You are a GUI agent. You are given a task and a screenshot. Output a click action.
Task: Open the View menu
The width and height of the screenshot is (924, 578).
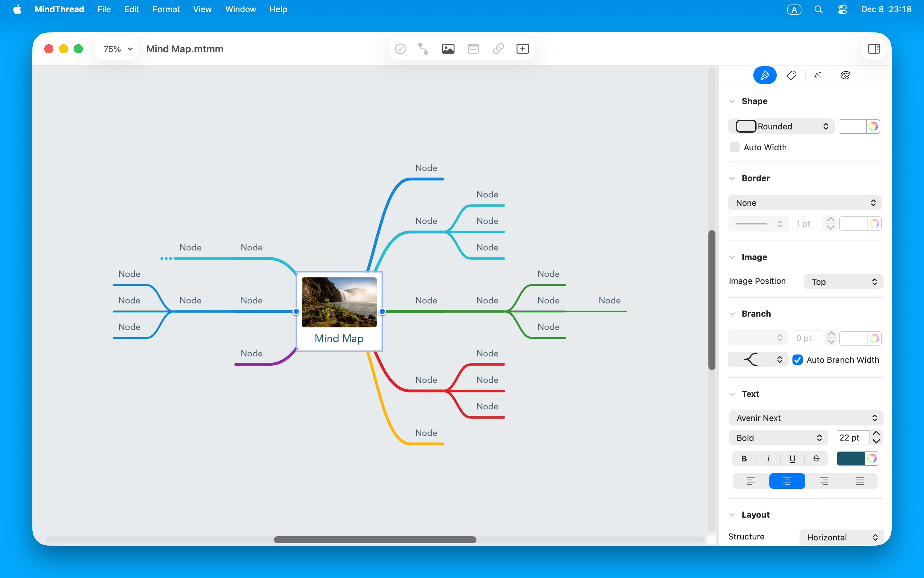[202, 10]
